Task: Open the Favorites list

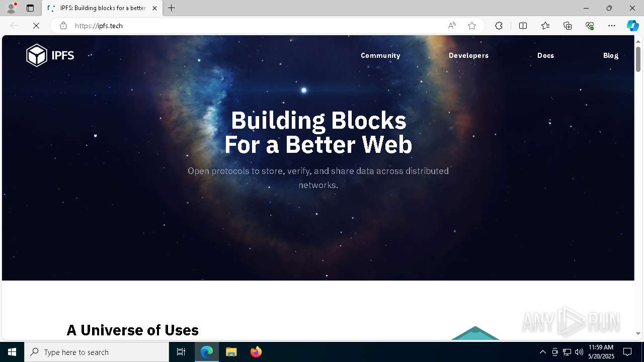Action: click(x=545, y=26)
